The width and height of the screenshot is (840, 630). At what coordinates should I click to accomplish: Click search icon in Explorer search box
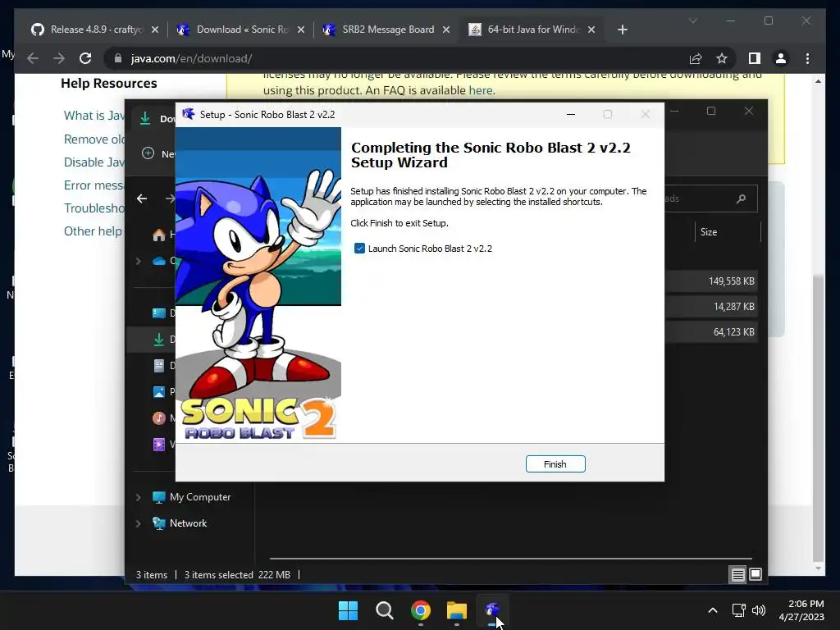[742, 199]
